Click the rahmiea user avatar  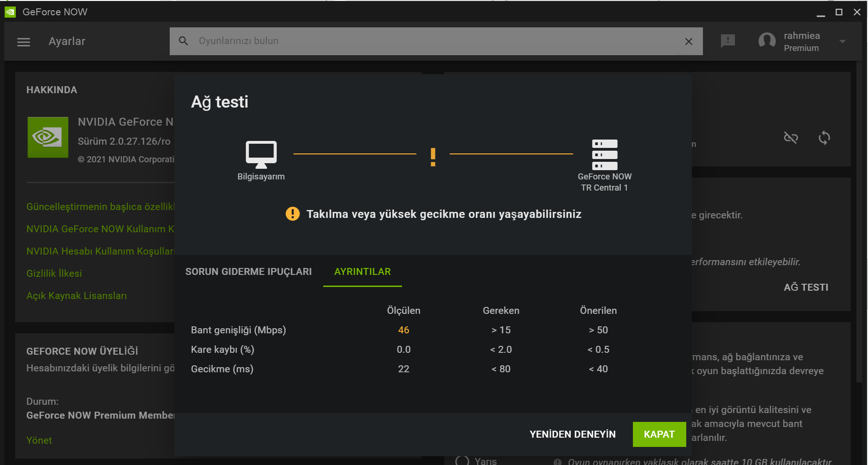click(767, 41)
